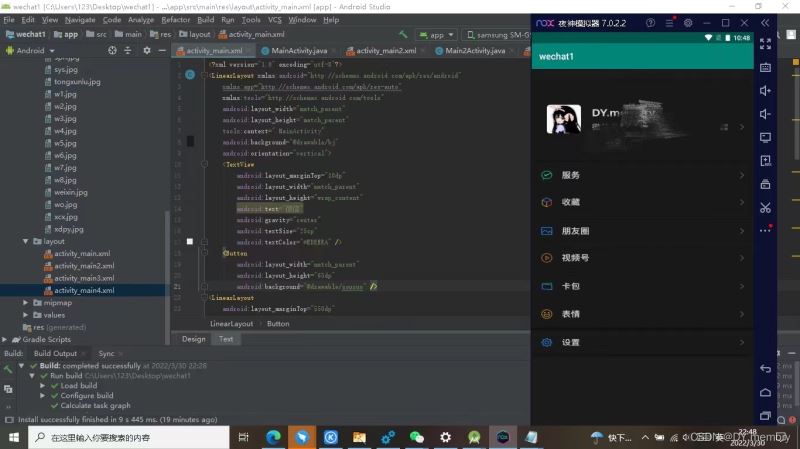Screen dimensions: 800x449
Task: Switch to the Design view tab
Action: (193, 339)
